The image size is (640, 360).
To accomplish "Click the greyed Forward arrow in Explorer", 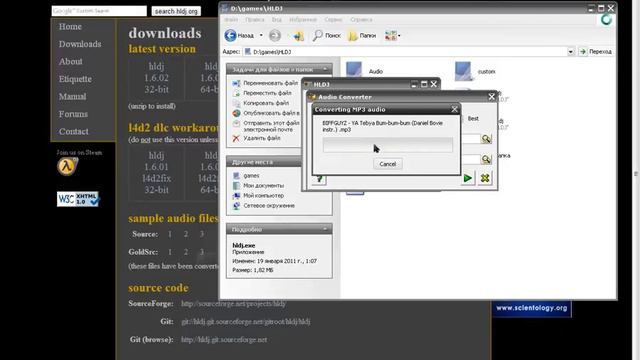I will tap(275, 36).
